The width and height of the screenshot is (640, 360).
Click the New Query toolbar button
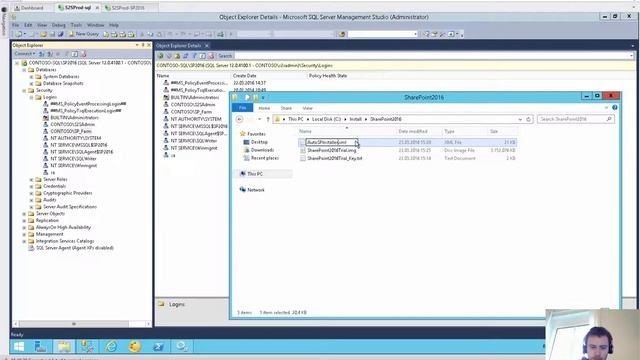click(84, 34)
